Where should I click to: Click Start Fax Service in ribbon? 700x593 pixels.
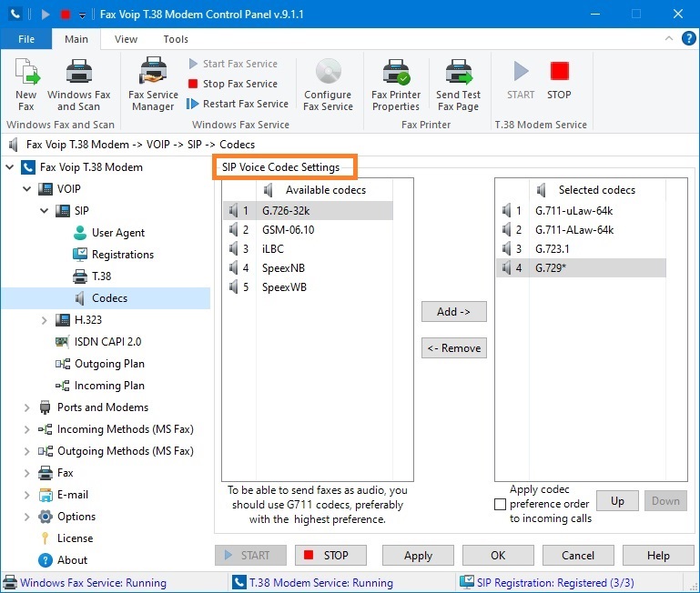233,64
